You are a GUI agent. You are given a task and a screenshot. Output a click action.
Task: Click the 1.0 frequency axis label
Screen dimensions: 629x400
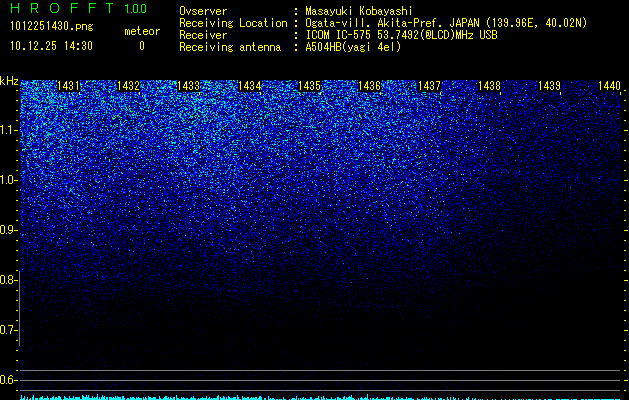8,180
